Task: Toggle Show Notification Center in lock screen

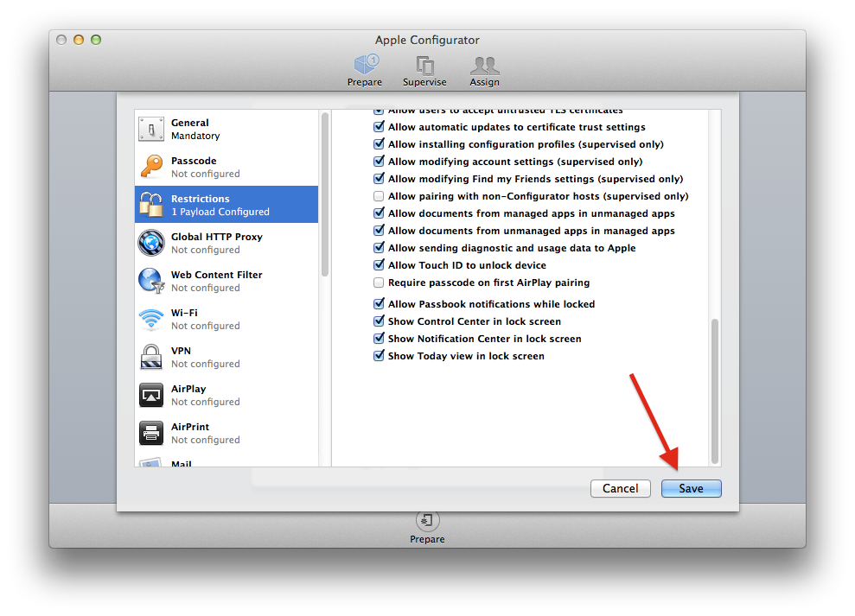Action: click(379, 339)
